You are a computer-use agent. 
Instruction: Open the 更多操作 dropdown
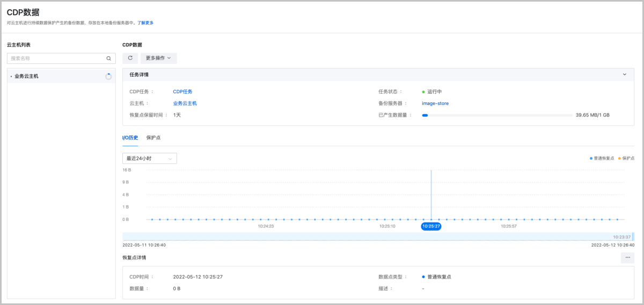158,58
